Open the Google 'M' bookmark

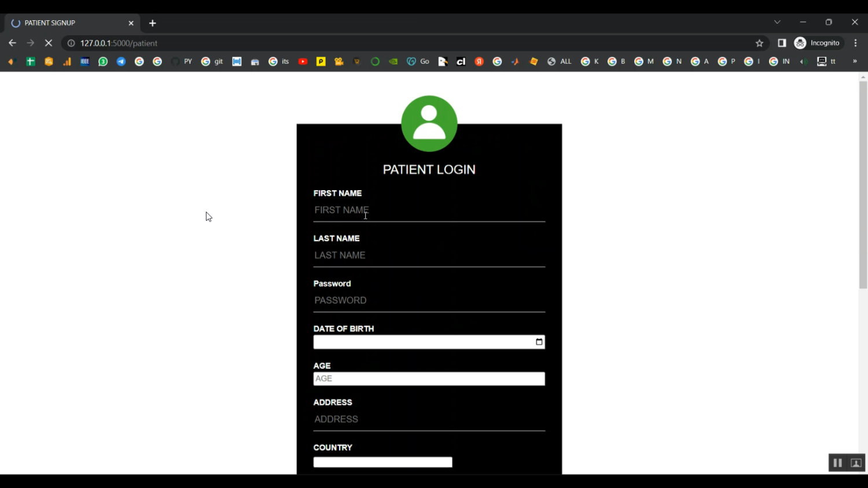(643, 61)
